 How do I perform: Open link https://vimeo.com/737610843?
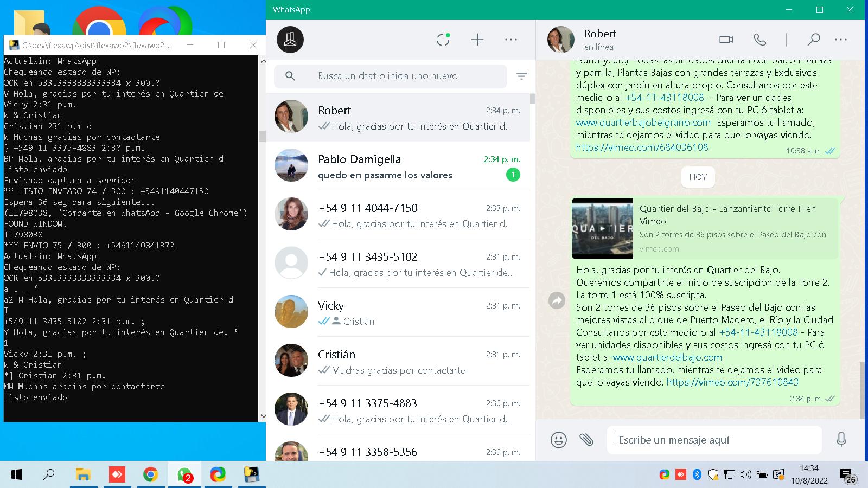click(732, 382)
